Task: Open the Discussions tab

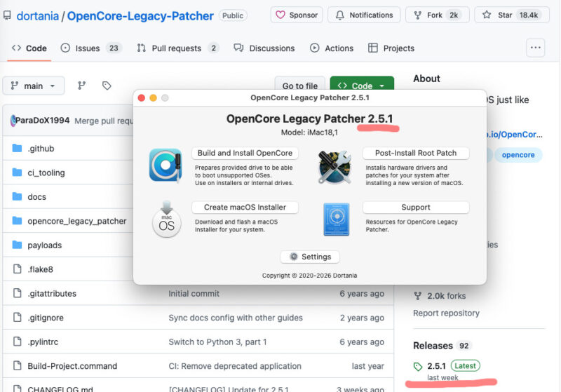Action: coord(264,48)
